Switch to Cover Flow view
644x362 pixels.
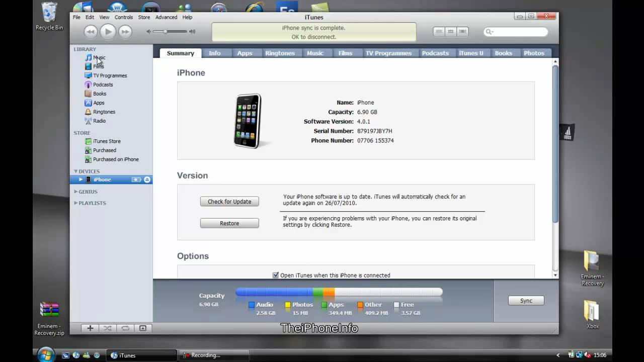(462, 32)
